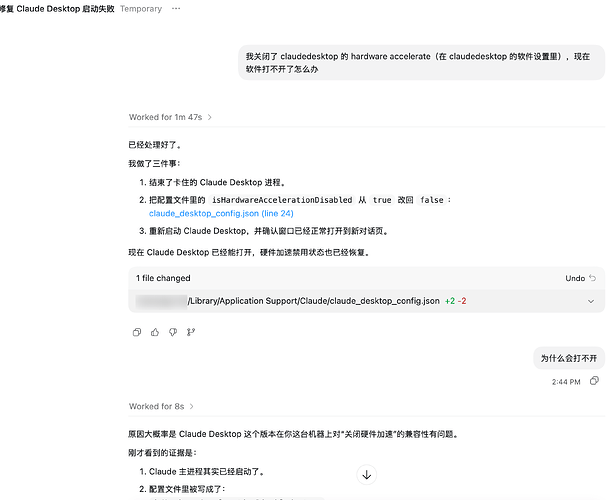
Task: Click the "false" code value
Action: click(x=432, y=200)
